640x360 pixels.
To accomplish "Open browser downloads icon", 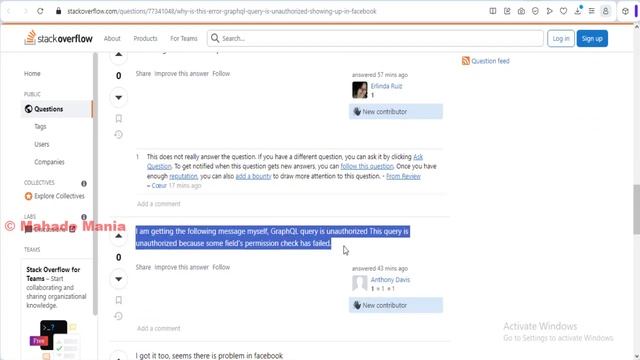I will (578, 11).
